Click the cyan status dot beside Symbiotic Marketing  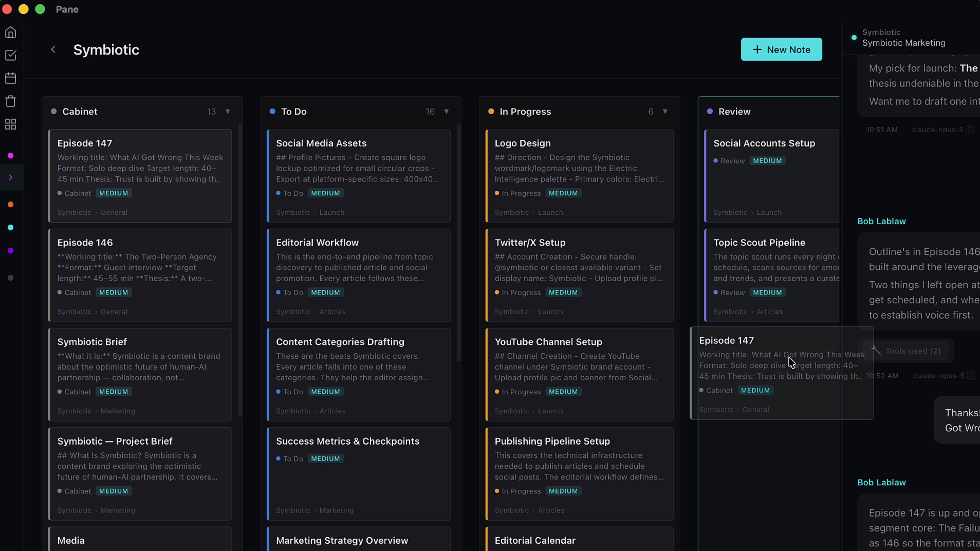pyautogui.click(x=854, y=38)
